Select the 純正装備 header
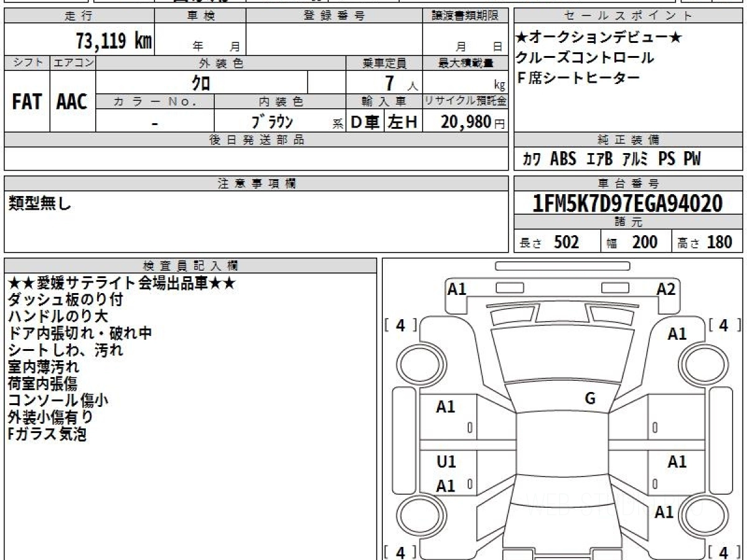 pos(629,140)
